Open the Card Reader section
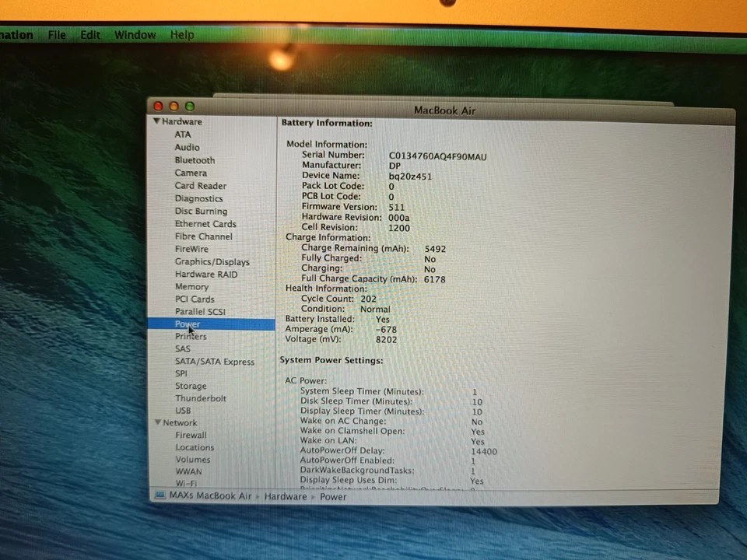This screenshot has height=560, width=747. [x=201, y=185]
